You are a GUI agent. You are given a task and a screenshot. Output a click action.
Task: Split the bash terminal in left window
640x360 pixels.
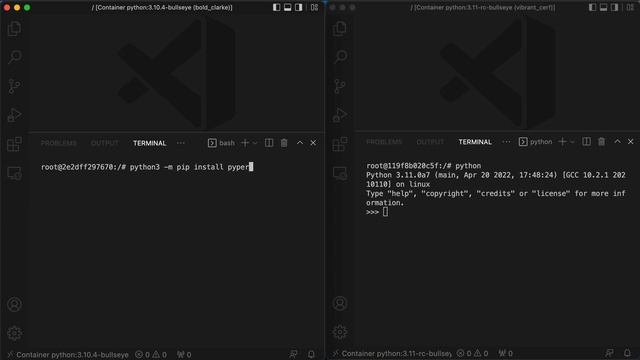point(269,143)
